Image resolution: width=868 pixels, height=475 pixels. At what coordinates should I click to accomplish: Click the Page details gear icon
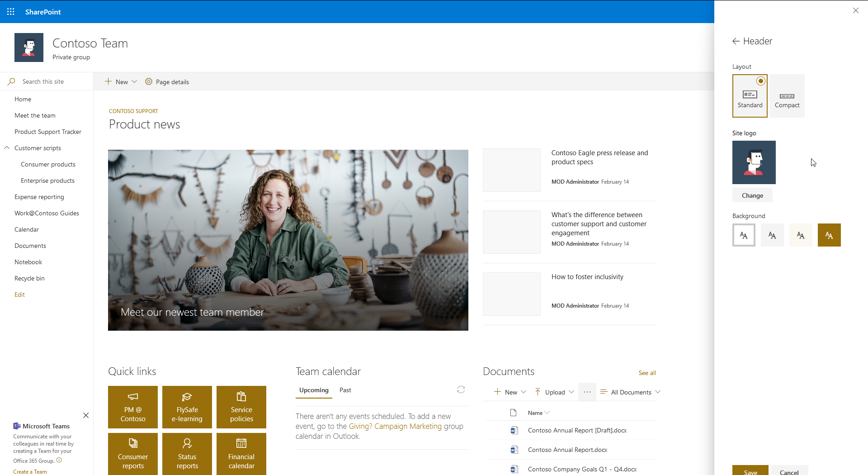[149, 81]
